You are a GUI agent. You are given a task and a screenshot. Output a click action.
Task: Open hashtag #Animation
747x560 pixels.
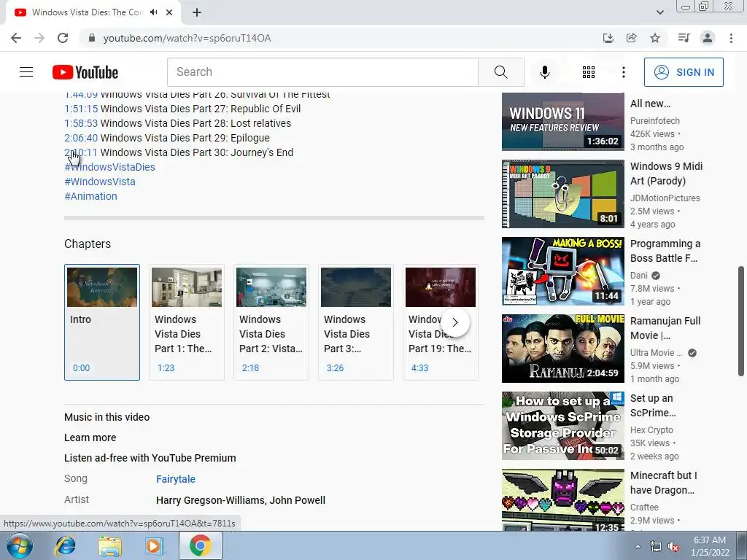[x=90, y=196]
